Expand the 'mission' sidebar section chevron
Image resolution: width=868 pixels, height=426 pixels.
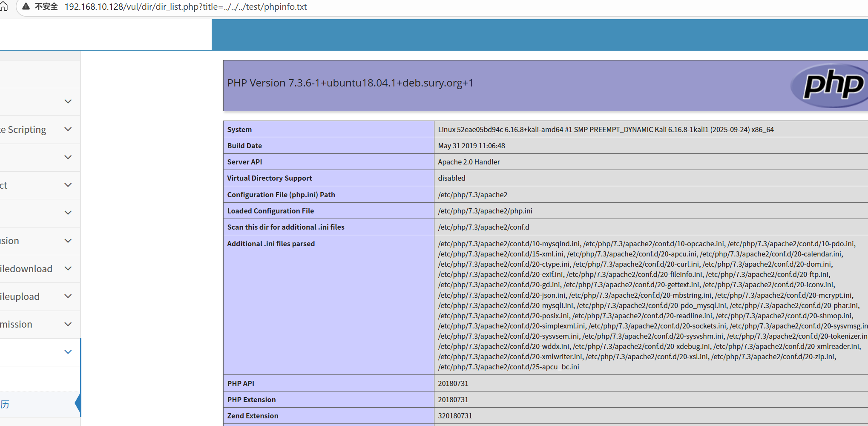click(68, 324)
